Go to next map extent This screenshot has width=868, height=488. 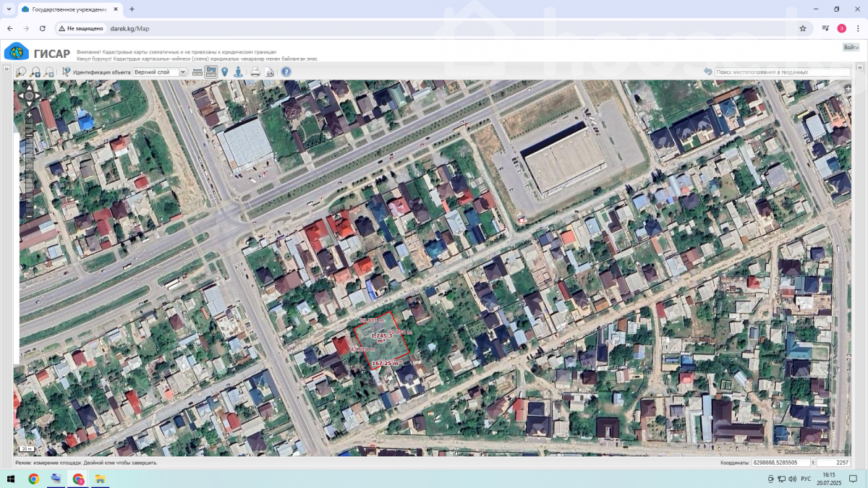click(x=48, y=72)
